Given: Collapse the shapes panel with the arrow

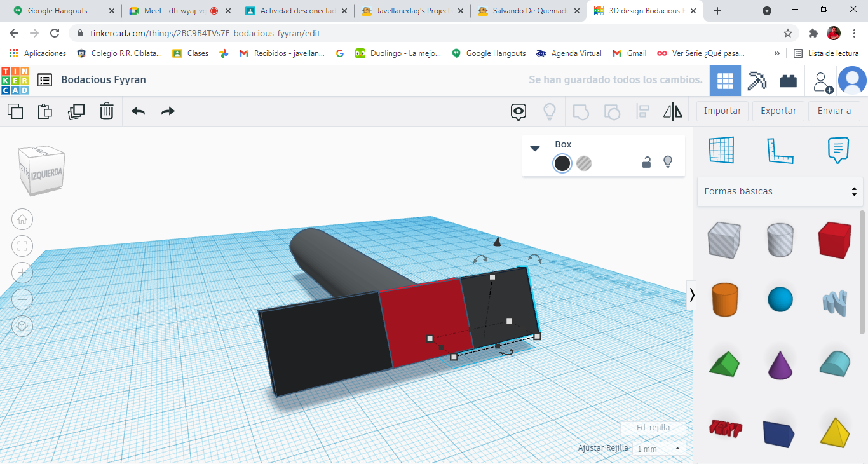Looking at the screenshot, I should pos(692,295).
